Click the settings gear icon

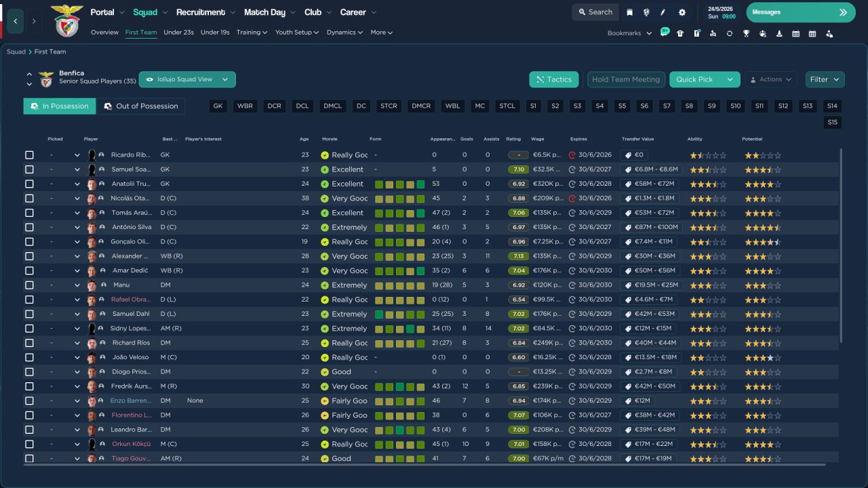[x=682, y=12]
